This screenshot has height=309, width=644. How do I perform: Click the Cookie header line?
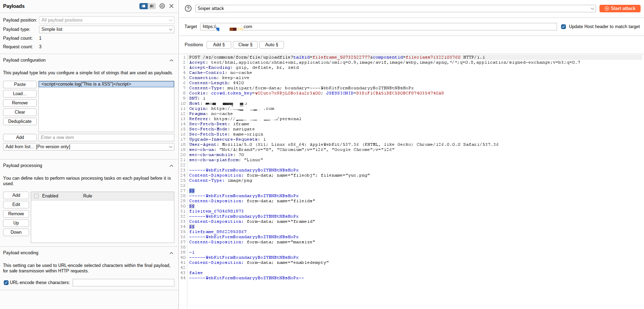click(x=316, y=93)
